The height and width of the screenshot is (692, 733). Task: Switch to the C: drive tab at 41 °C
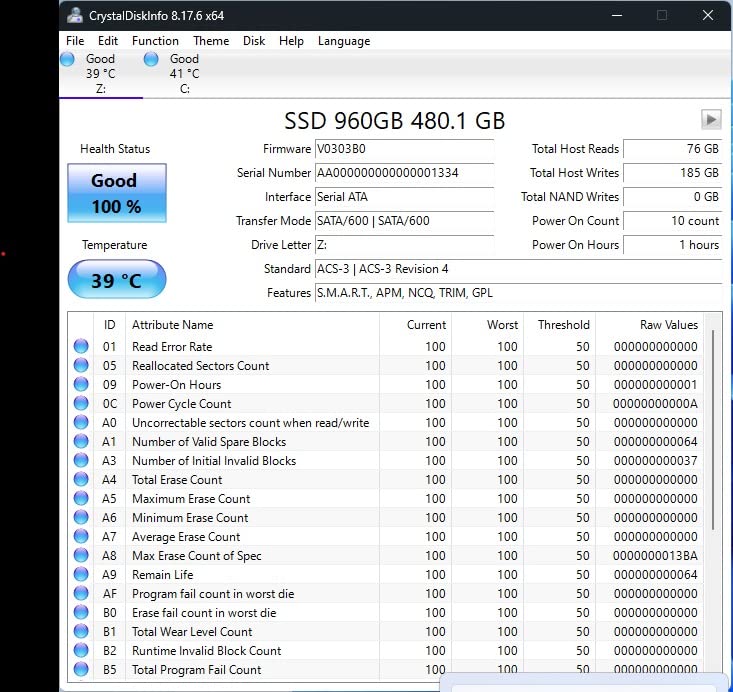(185, 73)
